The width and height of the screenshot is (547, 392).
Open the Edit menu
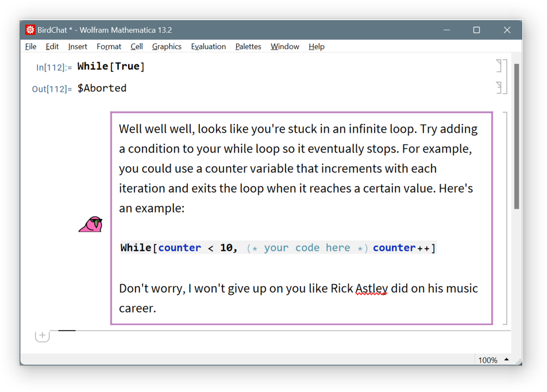pos(52,47)
